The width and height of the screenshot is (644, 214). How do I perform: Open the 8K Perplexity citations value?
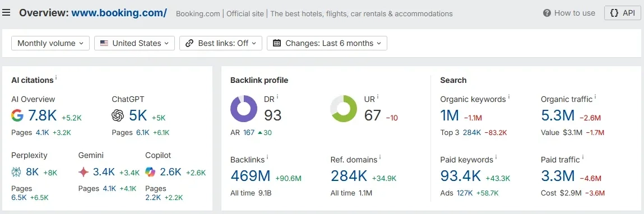point(32,172)
